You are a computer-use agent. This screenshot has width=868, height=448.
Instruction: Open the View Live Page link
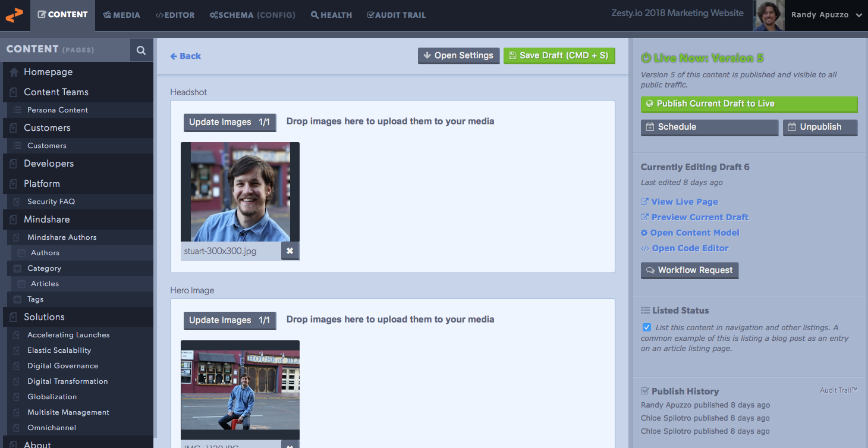(x=684, y=202)
